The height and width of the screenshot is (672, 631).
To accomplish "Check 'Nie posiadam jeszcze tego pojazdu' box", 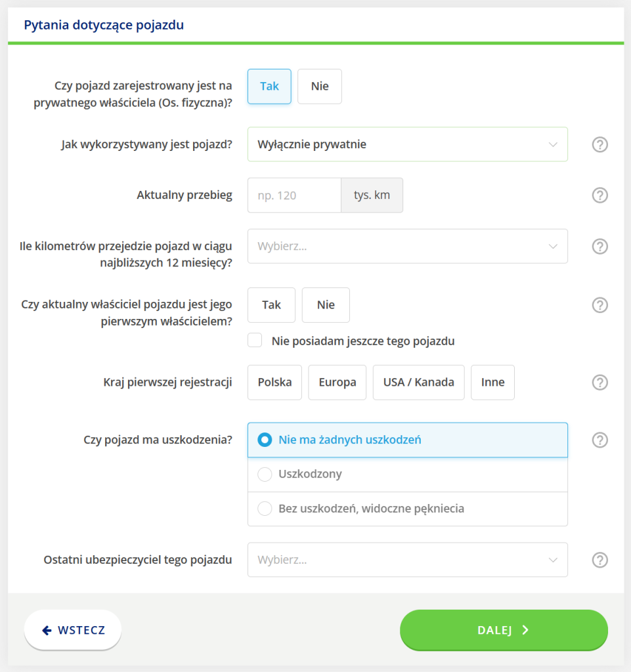I will [x=255, y=341].
